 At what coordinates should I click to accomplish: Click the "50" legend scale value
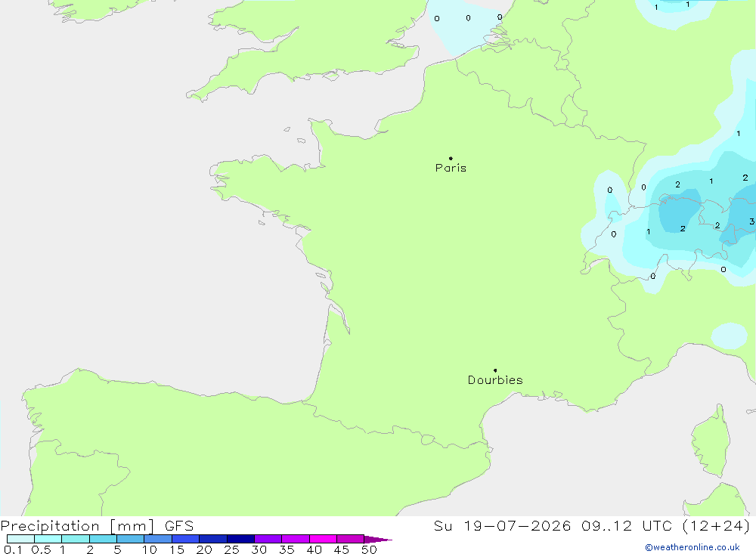[x=369, y=549]
